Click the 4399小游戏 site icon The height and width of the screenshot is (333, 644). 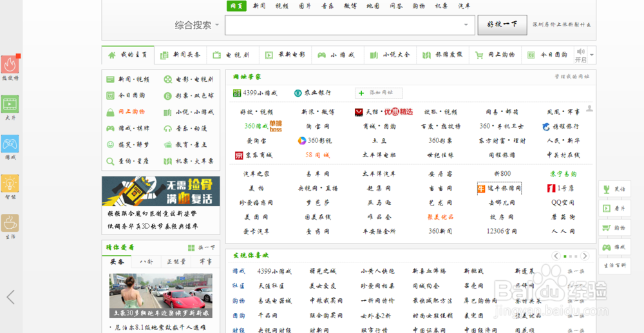(x=237, y=93)
